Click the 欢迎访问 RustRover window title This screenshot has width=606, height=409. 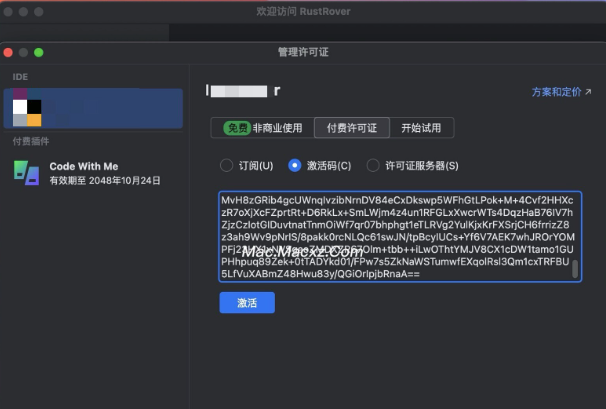pos(303,12)
